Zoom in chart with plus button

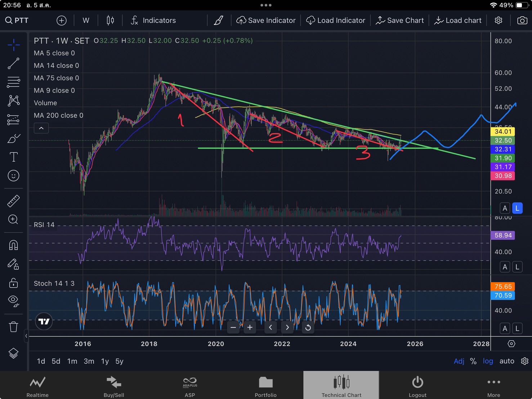(250, 327)
